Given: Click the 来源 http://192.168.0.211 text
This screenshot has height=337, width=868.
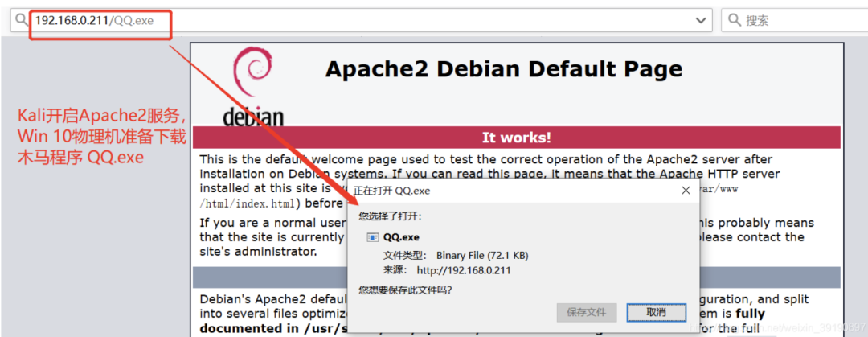Looking at the screenshot, I should (x=447, y=270).
